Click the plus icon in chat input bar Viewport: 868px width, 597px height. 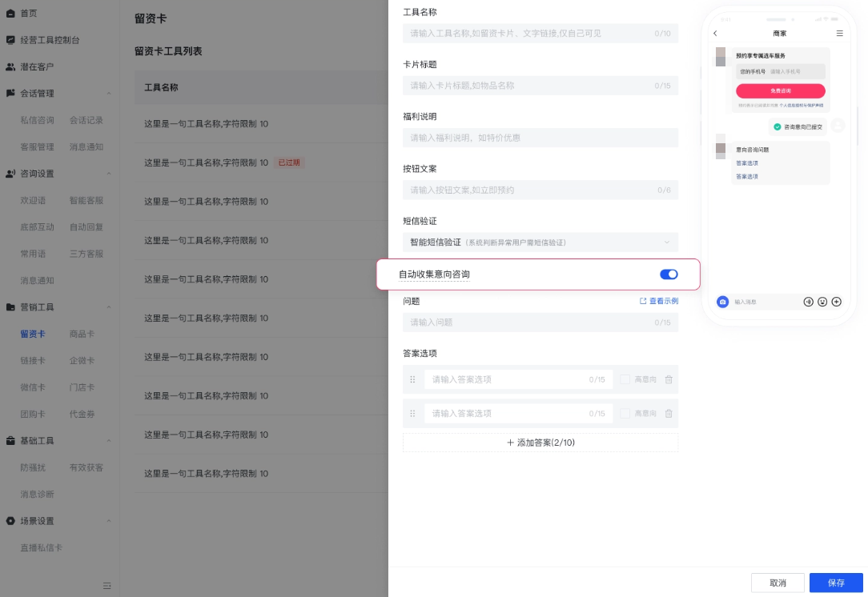(x=837, y=302)
